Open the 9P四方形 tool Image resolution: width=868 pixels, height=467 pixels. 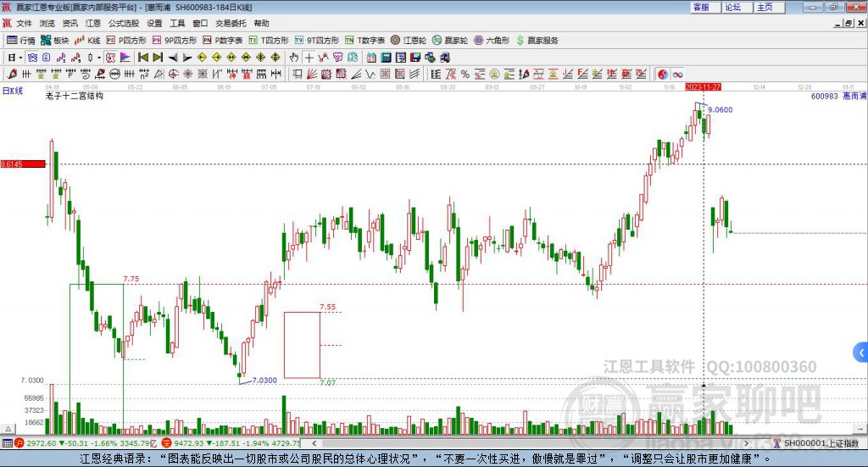click(175, 41)
